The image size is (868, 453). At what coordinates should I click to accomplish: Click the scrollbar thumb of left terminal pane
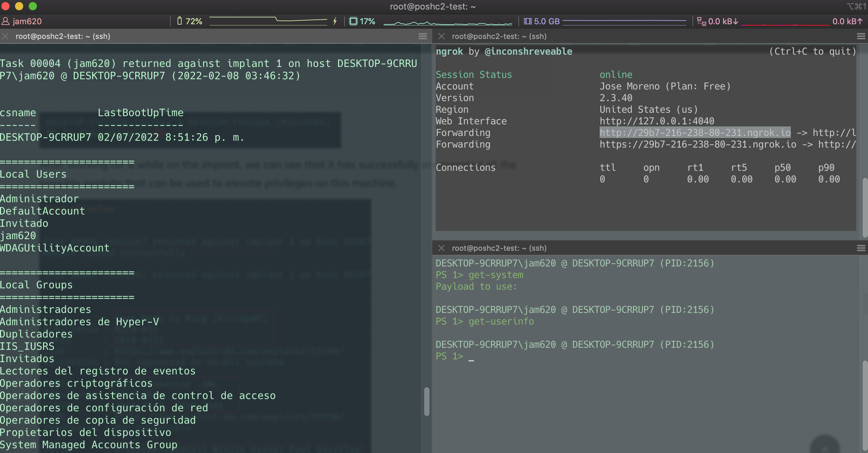point(427,401)
